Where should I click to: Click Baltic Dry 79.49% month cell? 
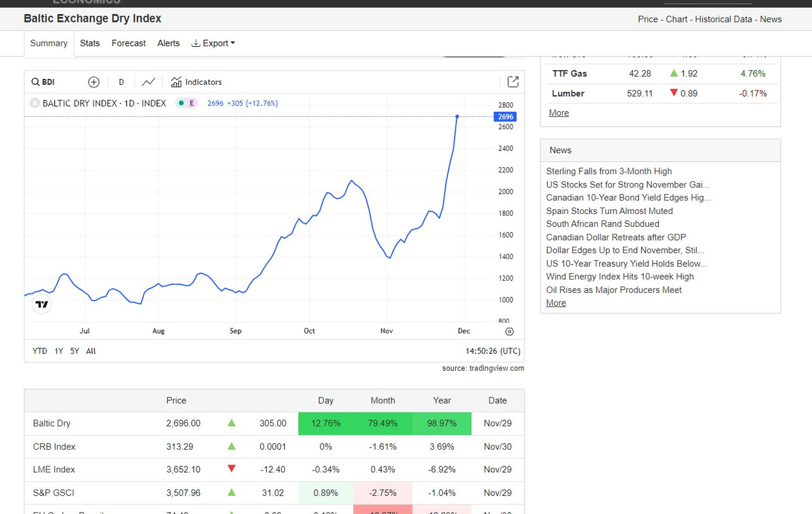383,423
